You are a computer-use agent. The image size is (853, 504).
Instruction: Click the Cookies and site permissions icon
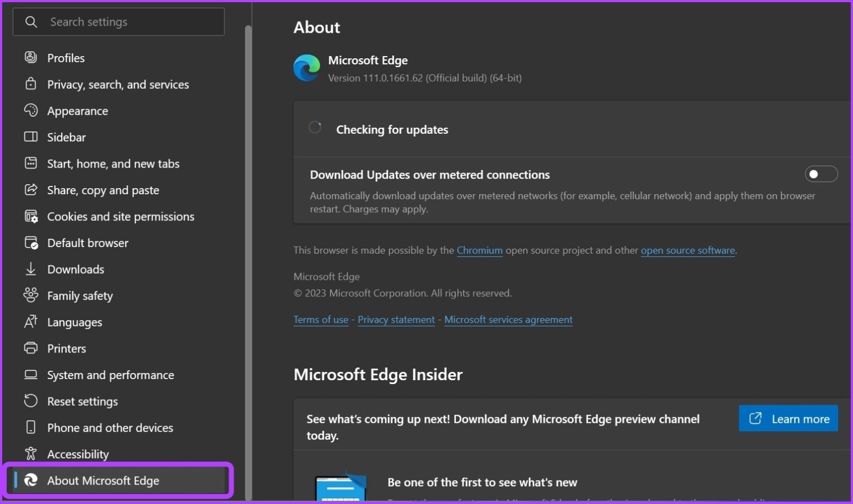pyautogui.click(x=31, y=216)
